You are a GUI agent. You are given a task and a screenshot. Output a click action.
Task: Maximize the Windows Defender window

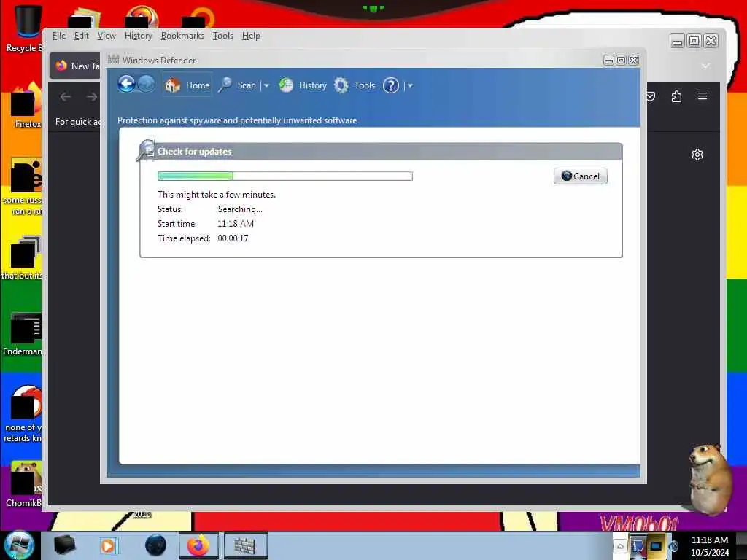coord(621,60)
